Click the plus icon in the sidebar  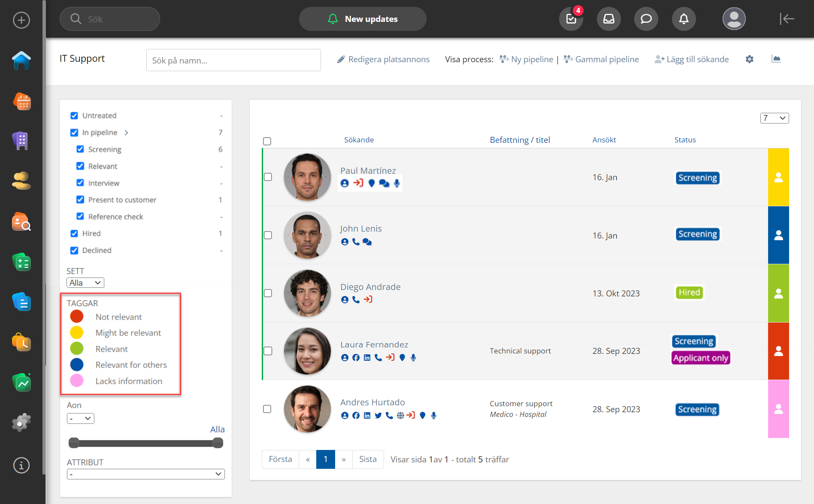pos(21,20)
